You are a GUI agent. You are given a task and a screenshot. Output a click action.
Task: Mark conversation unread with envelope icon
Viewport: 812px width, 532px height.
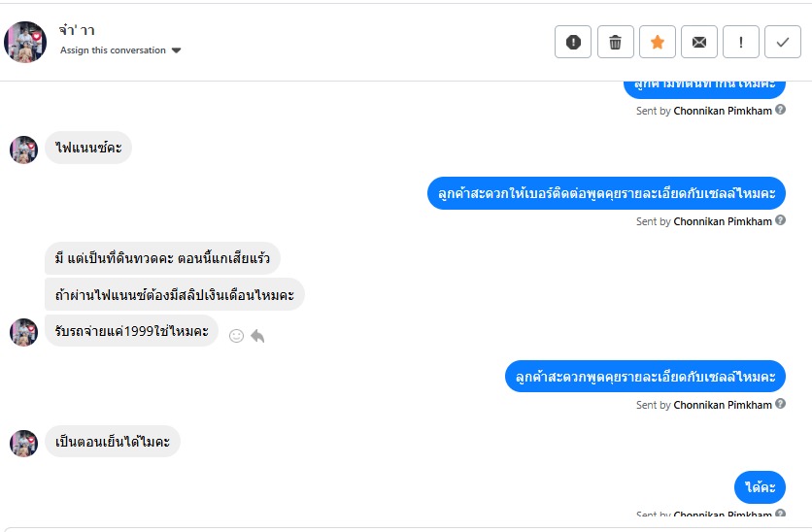tap(698, 42)
